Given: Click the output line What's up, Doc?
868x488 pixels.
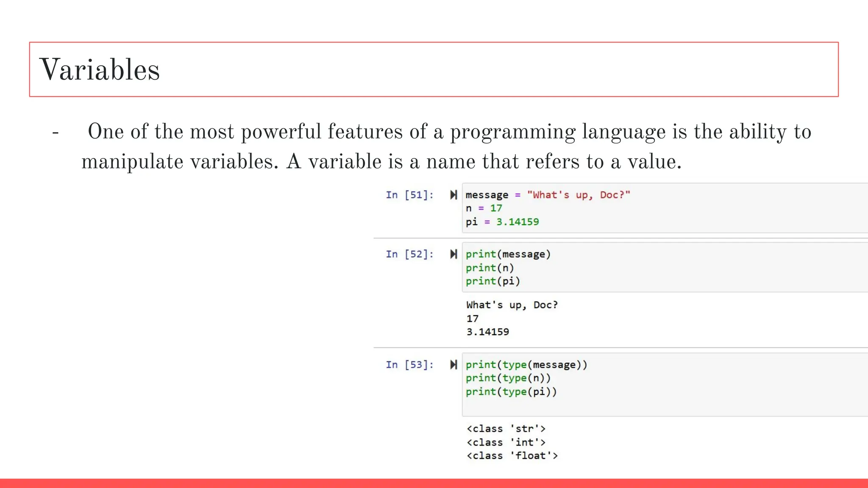Looking at the screenshot, I should 512,305.
